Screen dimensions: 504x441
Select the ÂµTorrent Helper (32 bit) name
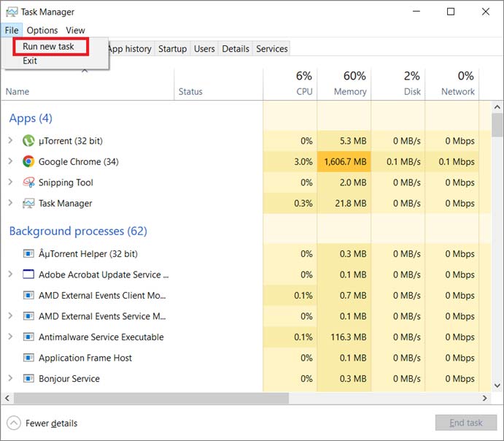[88, 254]
